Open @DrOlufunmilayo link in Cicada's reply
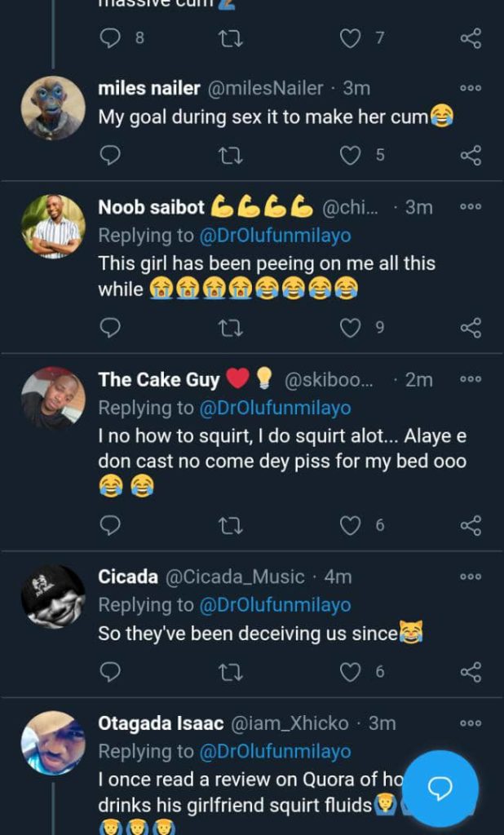This screenshot has height=835, width=504. pos(276,605)
